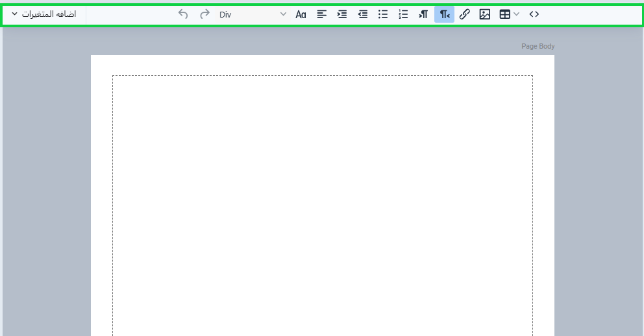Click inside the dashed page editing area

pyautogui.click(x=322, y=195)
